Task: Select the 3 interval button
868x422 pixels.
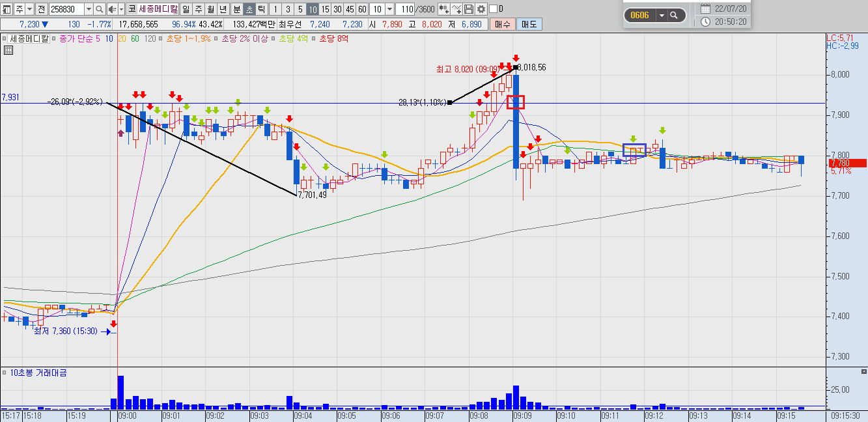Action: (x=288, y=9)
